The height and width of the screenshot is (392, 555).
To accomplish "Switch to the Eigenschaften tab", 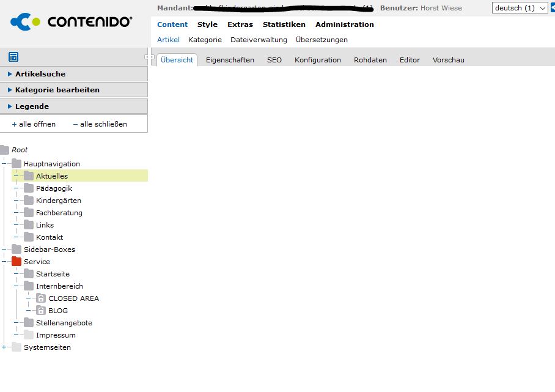I will tap(230, 60).
